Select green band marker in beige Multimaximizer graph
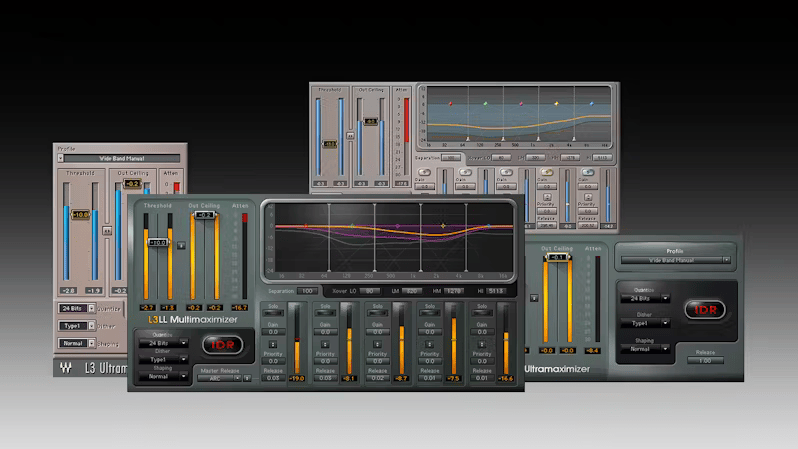This screenshot has height=449, width=798. click(486, 104)
